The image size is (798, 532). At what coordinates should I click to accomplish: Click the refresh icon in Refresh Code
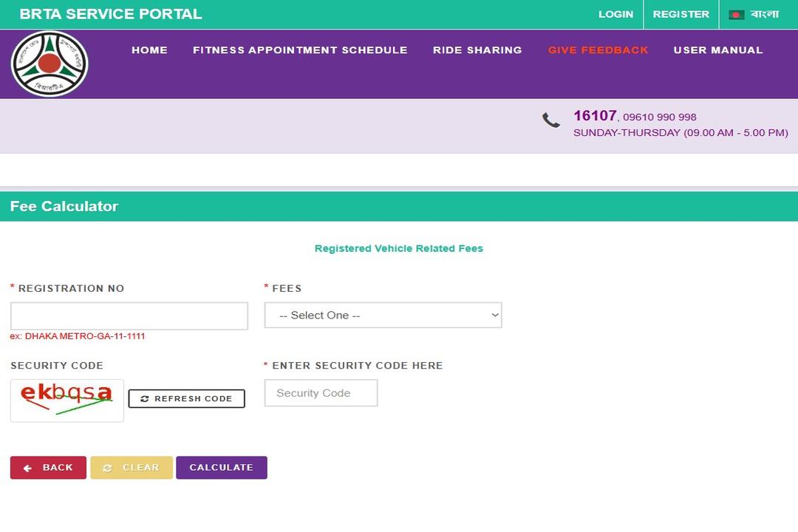145,399
